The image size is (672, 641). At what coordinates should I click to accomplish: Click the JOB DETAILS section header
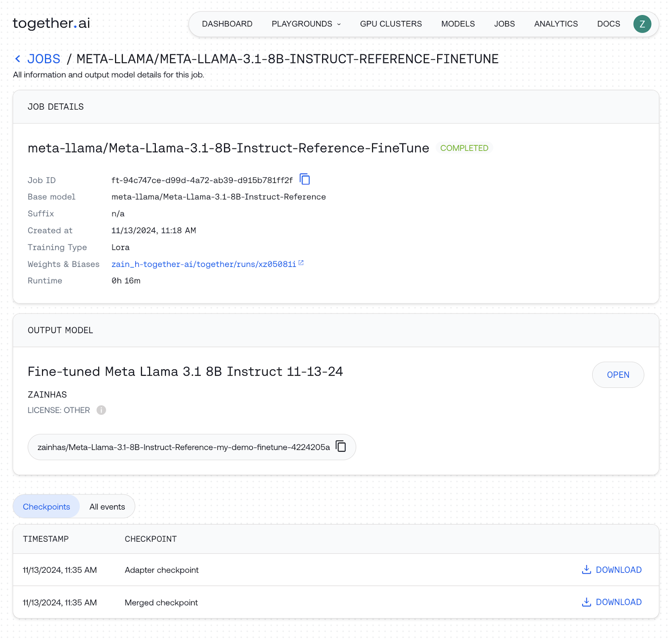[x=56, y=107]
